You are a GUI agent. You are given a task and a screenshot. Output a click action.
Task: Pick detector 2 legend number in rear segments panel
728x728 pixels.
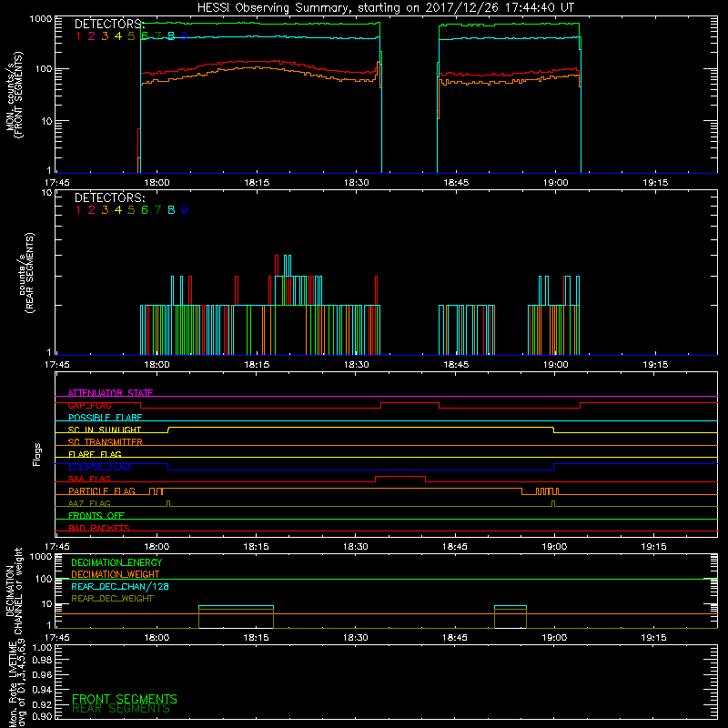92,210
